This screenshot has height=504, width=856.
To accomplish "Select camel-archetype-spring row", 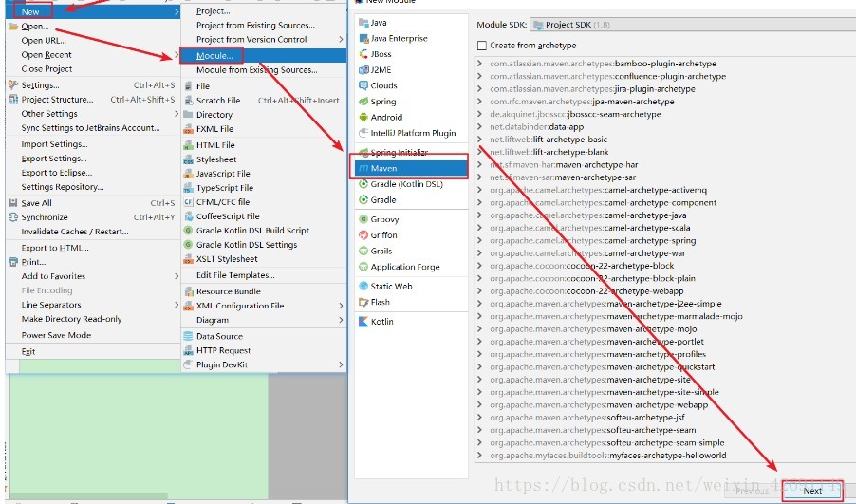I will pos(593,240).
